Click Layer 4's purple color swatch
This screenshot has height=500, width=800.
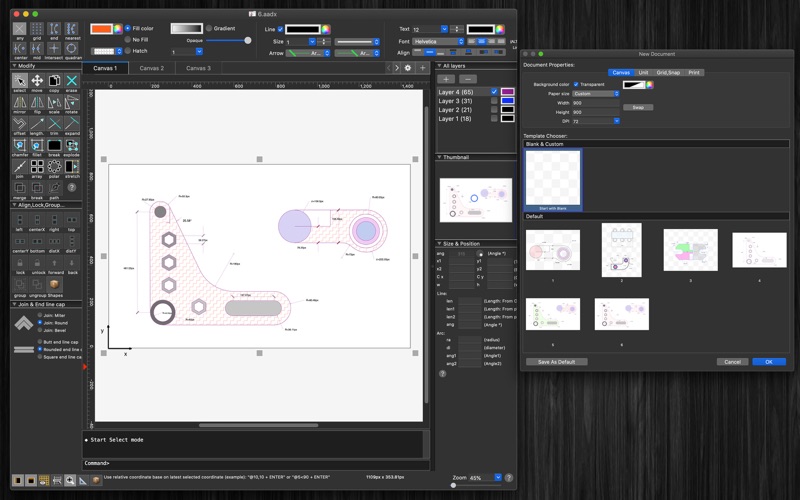(507, 92)
